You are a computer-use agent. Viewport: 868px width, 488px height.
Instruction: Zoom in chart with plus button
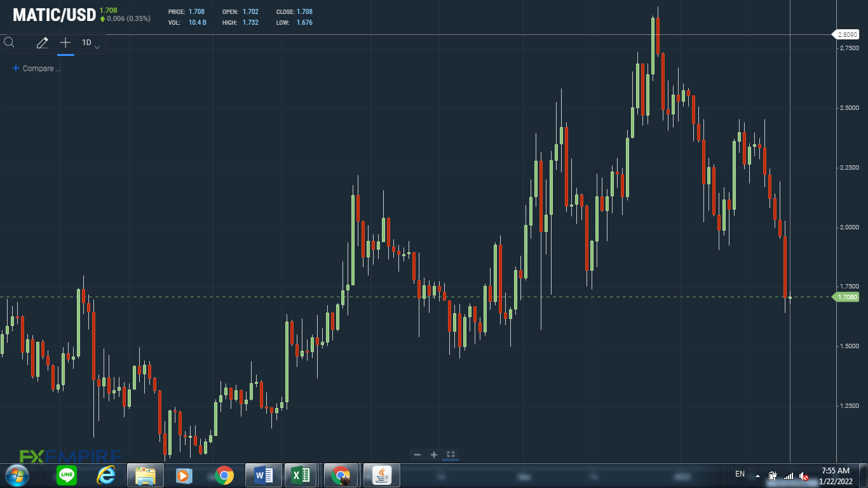(434, 454)
